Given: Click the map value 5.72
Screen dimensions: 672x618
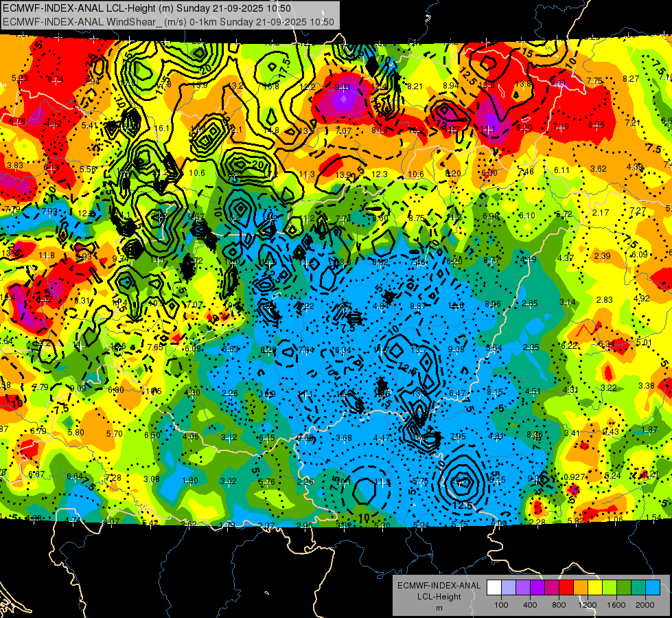Looking at the screenshot, I should [564, 214].
